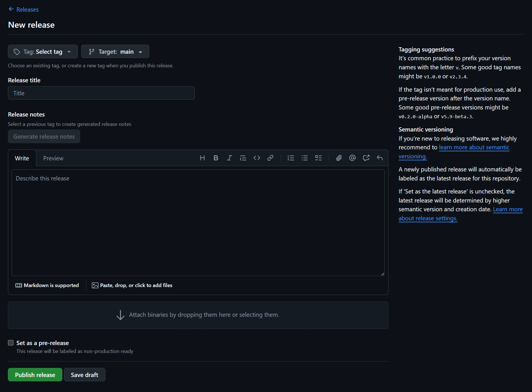The width and height of the screenshot is (532, 392).
Task: Apply italic formatting in editor
Action: 229,158
